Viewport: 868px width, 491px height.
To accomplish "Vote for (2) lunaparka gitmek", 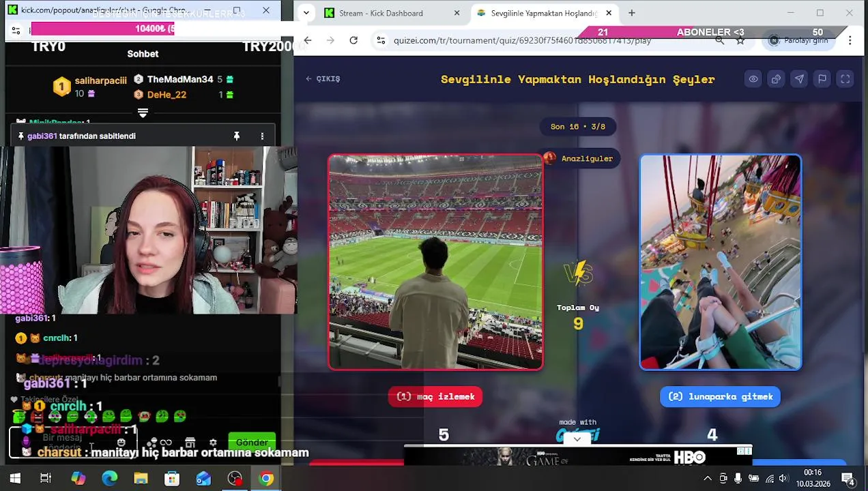I will coord(720,397).
